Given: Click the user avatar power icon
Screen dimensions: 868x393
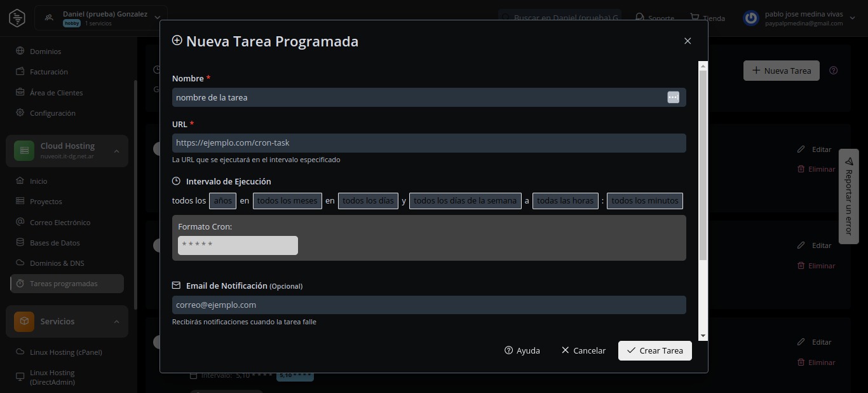Looking at the screenshot, I should [x=751, y=18].
